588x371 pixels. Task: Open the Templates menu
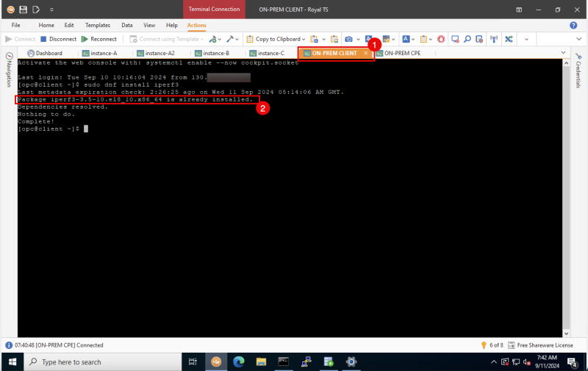97,25
